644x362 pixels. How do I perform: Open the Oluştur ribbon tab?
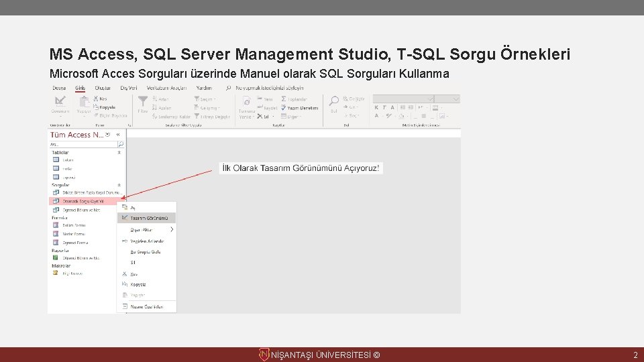(103, 88)
